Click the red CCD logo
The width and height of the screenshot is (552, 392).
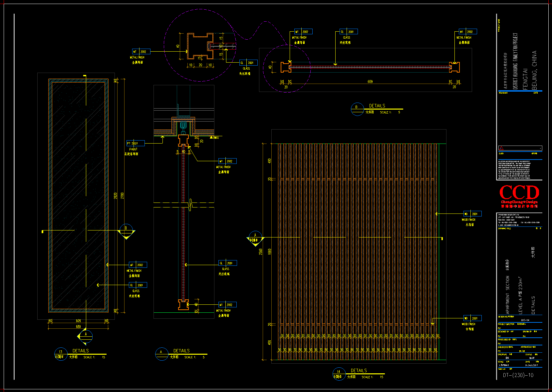519,193
